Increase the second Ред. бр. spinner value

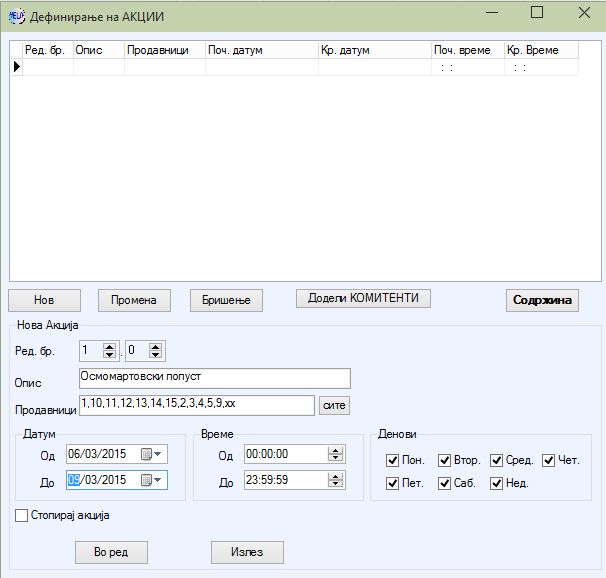click(156, 347)
